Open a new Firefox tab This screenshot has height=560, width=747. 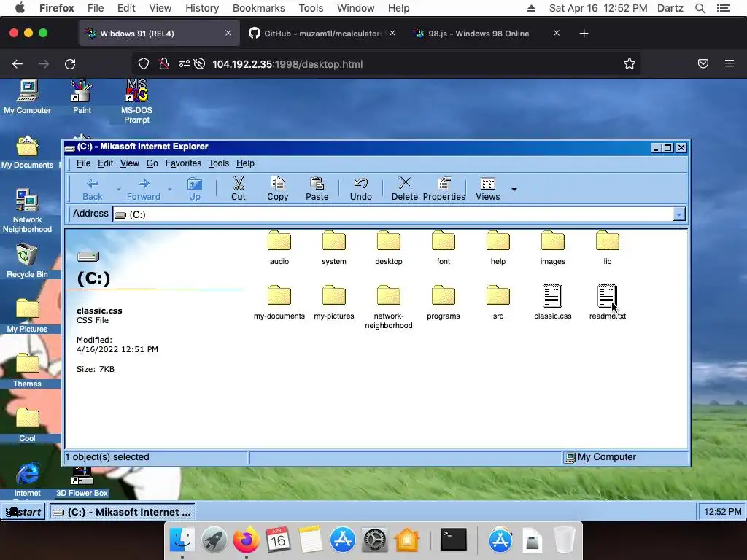point(584,34)
